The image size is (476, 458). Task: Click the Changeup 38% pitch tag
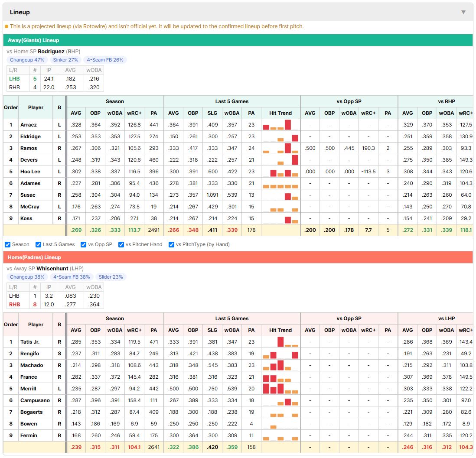[x=27, y=277]
